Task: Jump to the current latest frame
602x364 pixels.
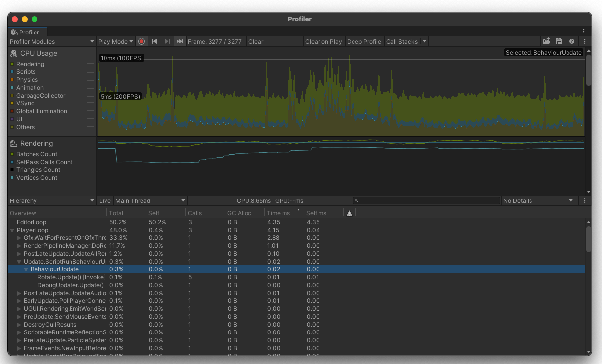Action: coord(180,42)
